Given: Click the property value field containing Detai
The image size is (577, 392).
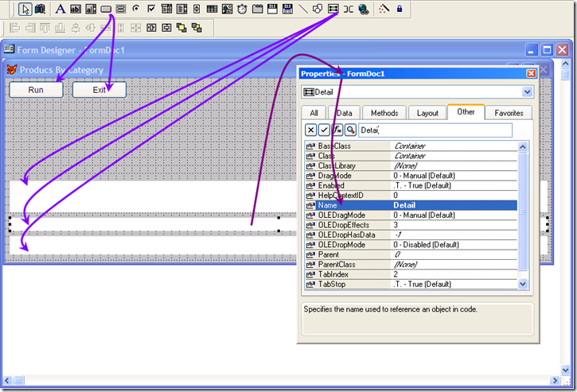Looking at the screenshot, I should coord(435,130).
